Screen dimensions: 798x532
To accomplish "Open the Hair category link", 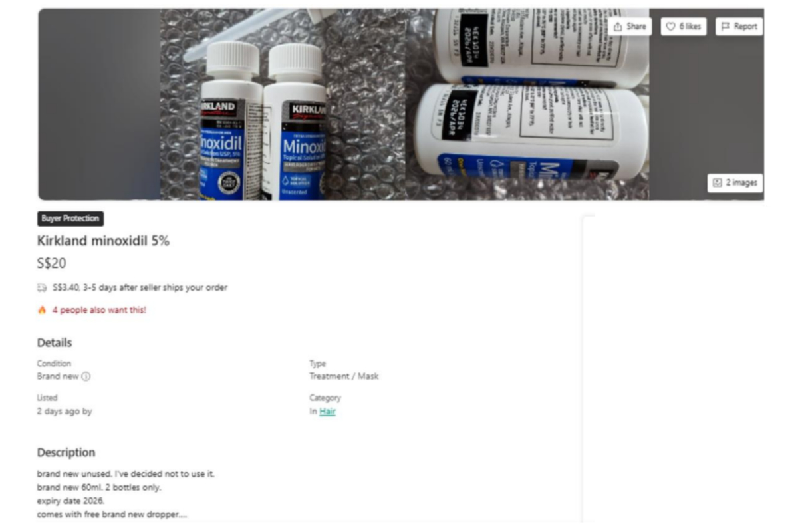I will [327, 412].
